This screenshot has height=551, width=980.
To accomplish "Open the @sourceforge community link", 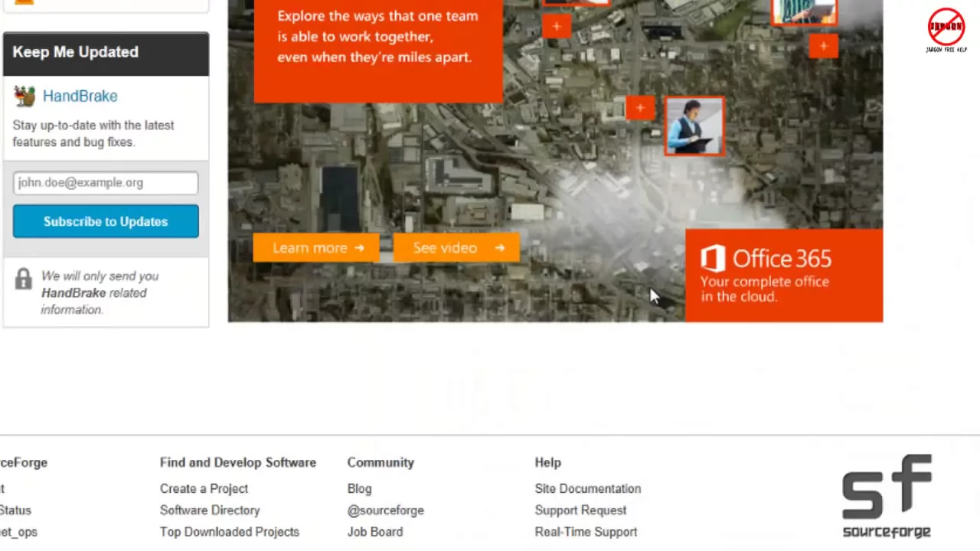I will (385, 510).
